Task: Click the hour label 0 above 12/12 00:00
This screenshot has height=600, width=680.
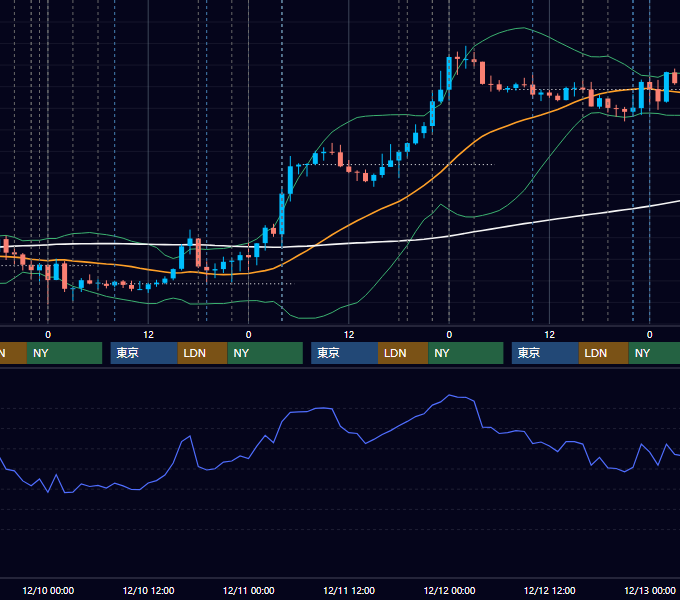Action: [449, 335]
